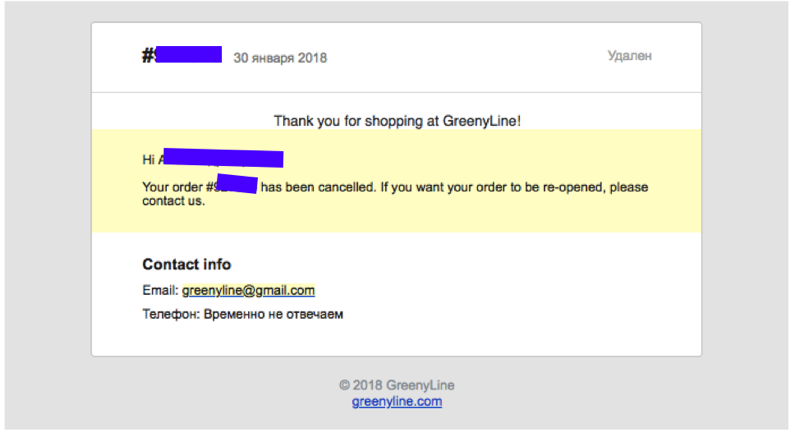Click the "Contact info" heading
Image resolution: width=800 pixels, height=433 pixels.
click(187, 264)
